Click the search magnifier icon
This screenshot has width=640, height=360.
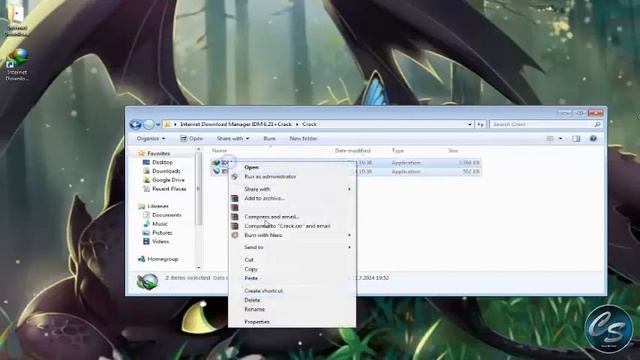pyautogui.click(x=598, y=124)
